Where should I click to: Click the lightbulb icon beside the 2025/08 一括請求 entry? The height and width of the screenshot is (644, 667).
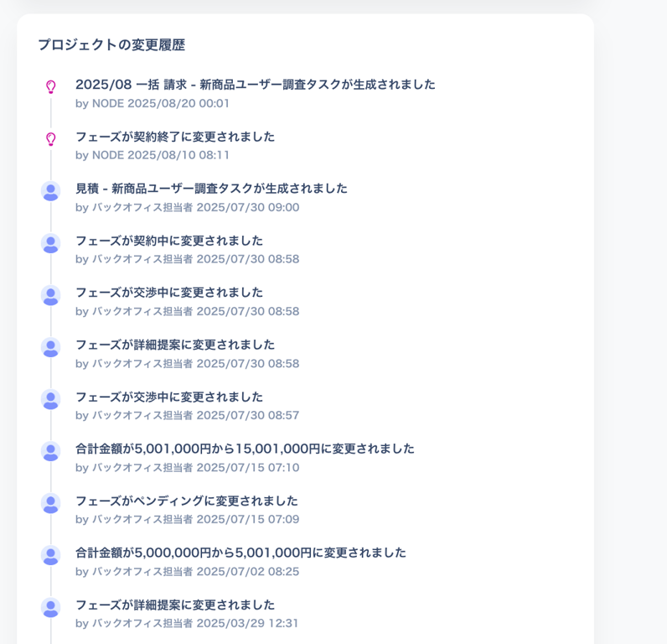(x=50, y=86)
